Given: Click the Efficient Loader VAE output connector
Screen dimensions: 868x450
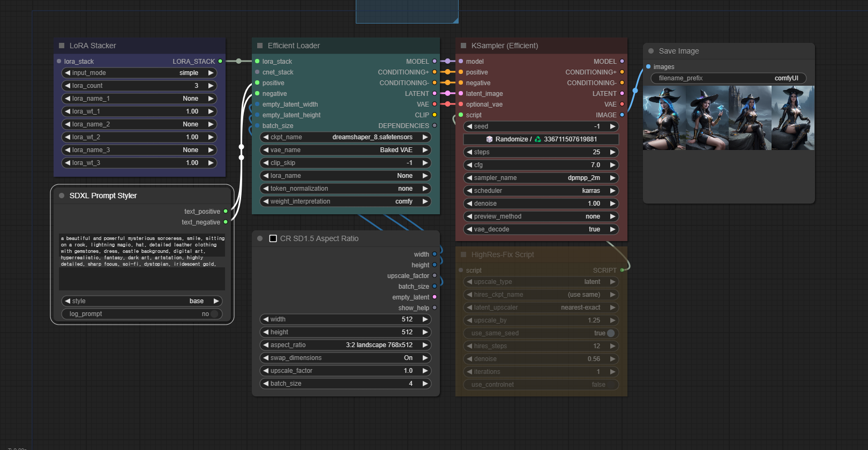Looking at the screenshot, I should click(x=435, y=104).
